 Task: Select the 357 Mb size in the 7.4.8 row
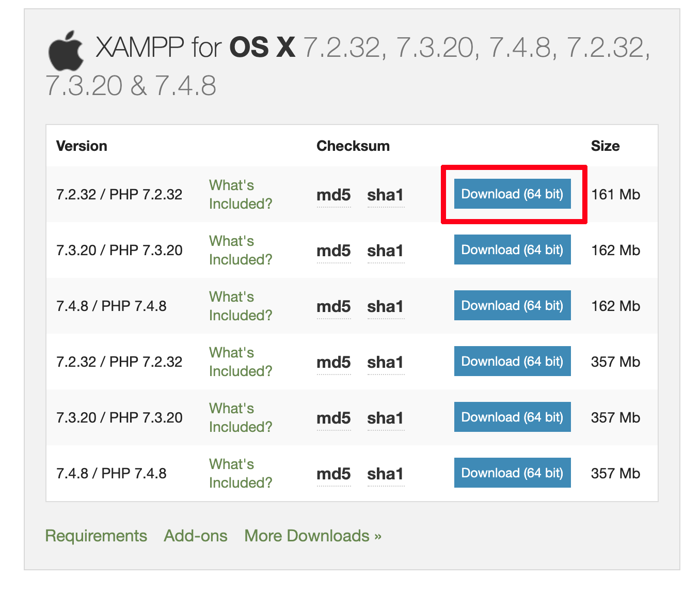tap(615, 473)
